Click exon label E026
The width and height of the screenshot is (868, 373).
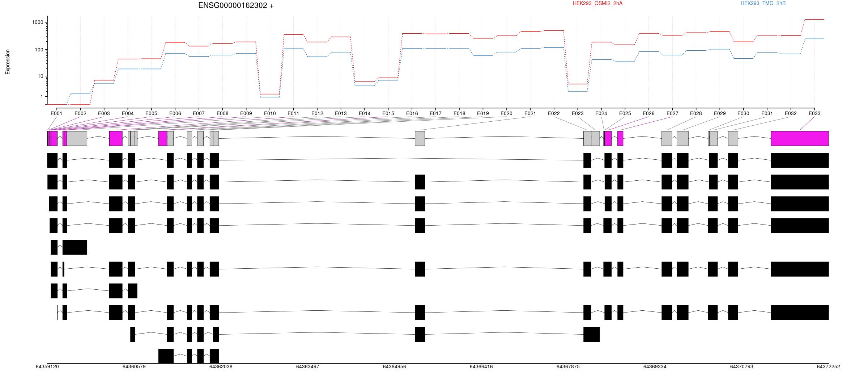[x=648, y=113]
